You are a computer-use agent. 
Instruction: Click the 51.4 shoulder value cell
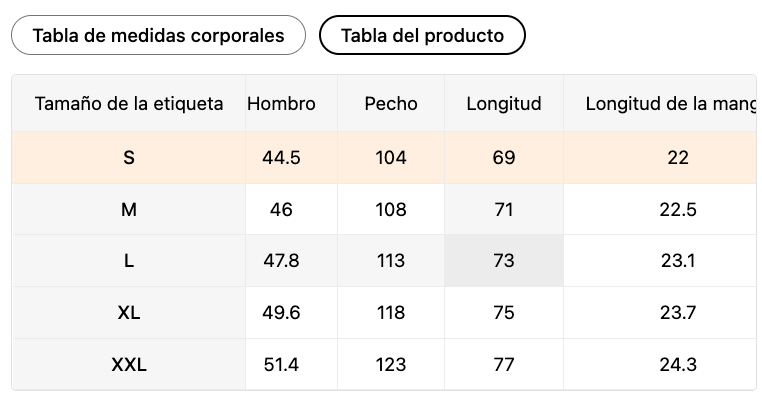pyautogui.click(x=281, y=365)
